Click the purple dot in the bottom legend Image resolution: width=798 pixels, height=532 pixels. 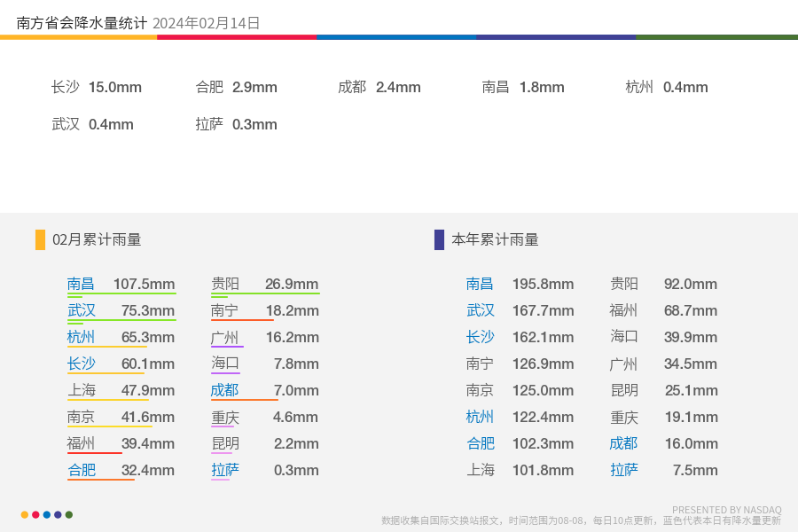[x=58, y=514]
